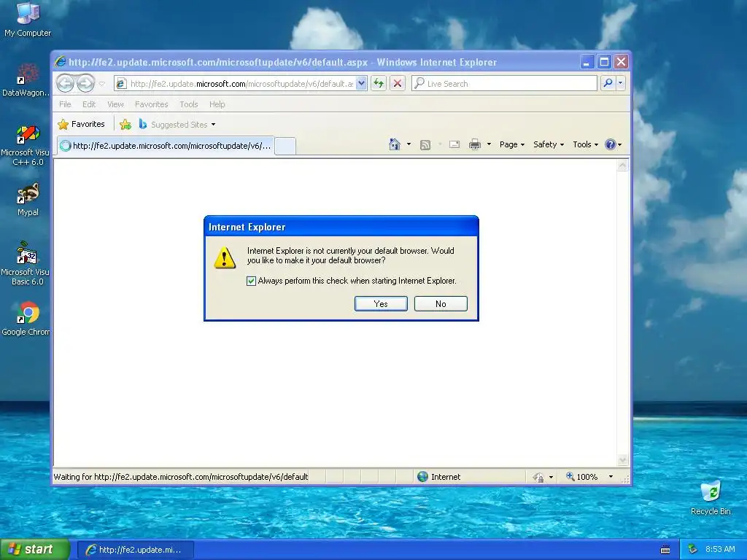Image resolution: width=747 pixels, height=560 pixels.
Task: Select Microsoft Visual C++ 6.0 icon
Action: click(27, 145)
